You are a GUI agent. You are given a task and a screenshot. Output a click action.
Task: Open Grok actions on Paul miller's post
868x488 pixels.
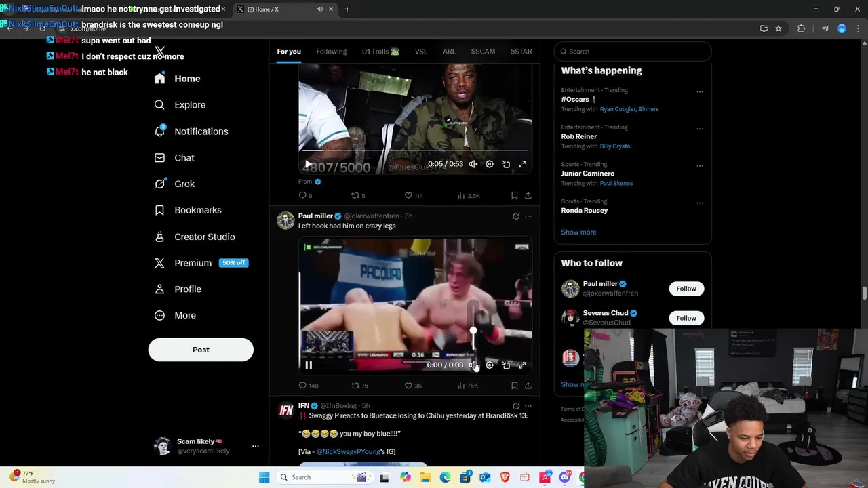516,216
